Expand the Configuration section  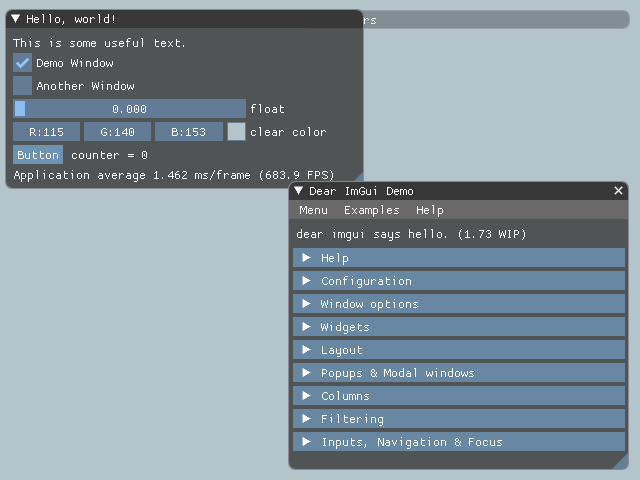pyautogui.click(x=458, y=281)
